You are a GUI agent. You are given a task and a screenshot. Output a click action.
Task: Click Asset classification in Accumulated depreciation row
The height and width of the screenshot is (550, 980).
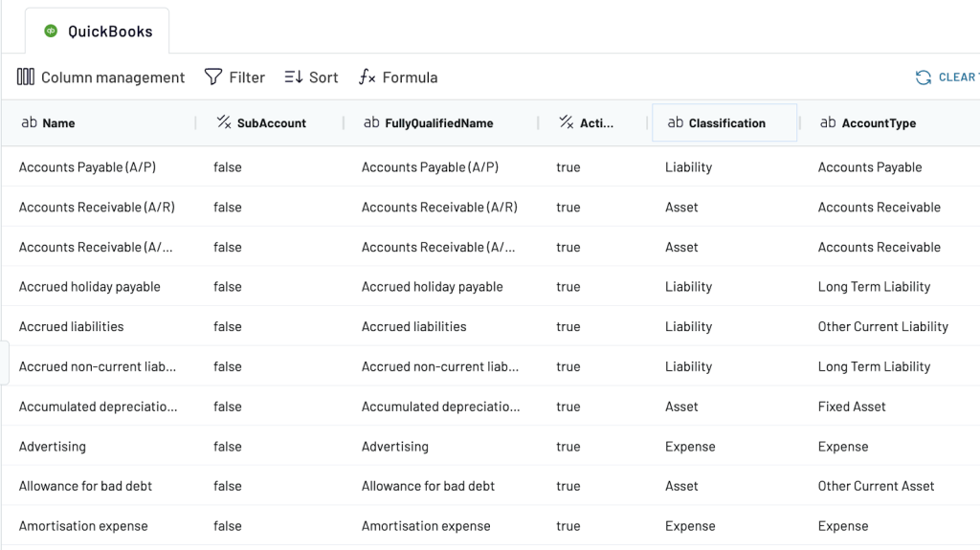coord(681,407)
